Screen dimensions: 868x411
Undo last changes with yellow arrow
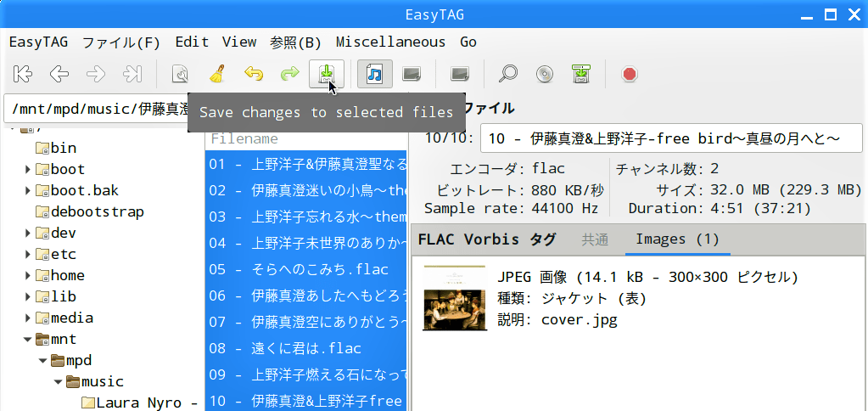click(x=254, y=74)
